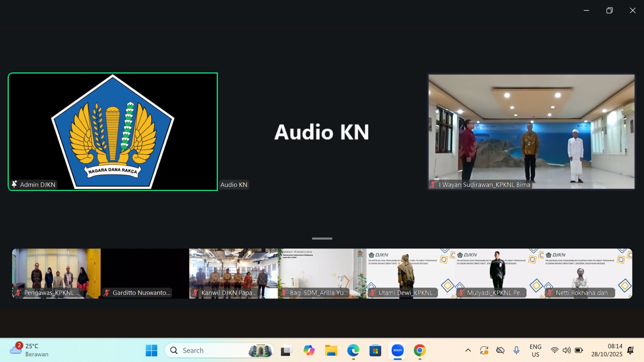The width and height of the screenshot is (644, 362).
Task: Click the microphone icon in system tray
Action: point(516,350)
